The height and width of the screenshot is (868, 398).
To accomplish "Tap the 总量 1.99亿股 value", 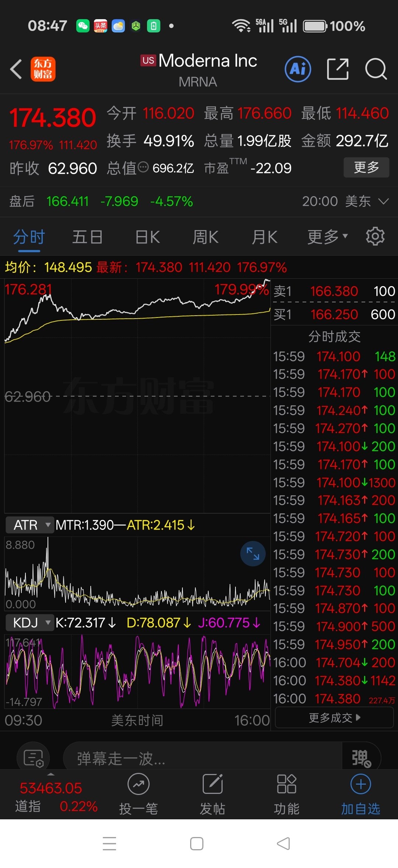I will (264, 141).
